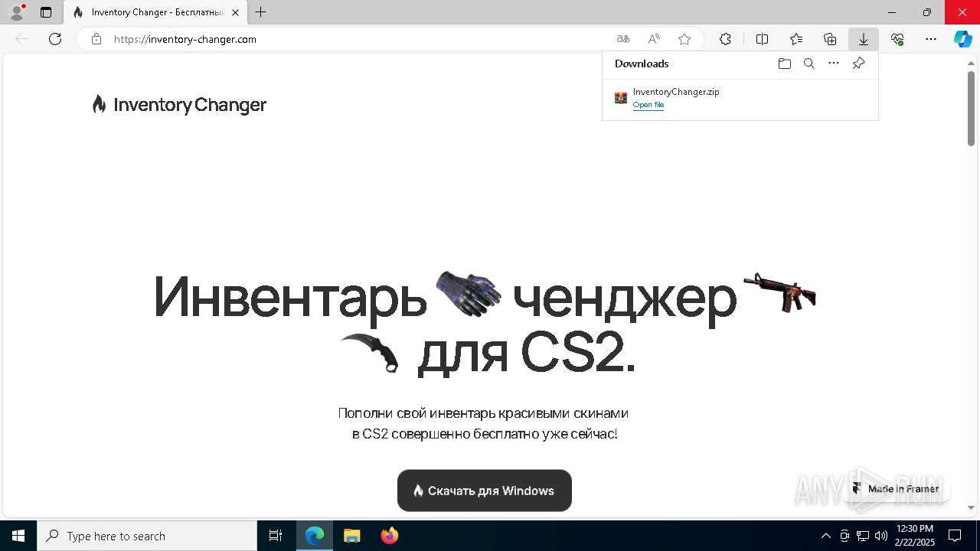
Task: Click the taskbar search box
Action: pyautogui.click(x=147, y=536)
